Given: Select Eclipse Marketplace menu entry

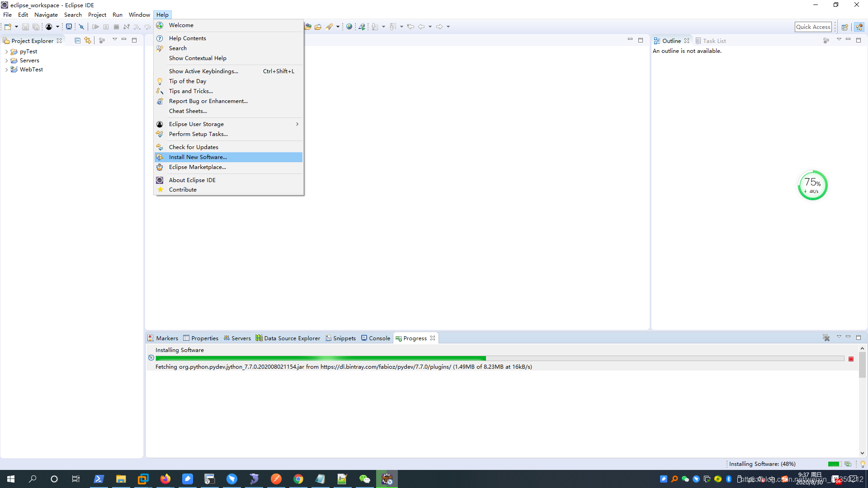Looking at the screenshot, I should tap(197, 167).
